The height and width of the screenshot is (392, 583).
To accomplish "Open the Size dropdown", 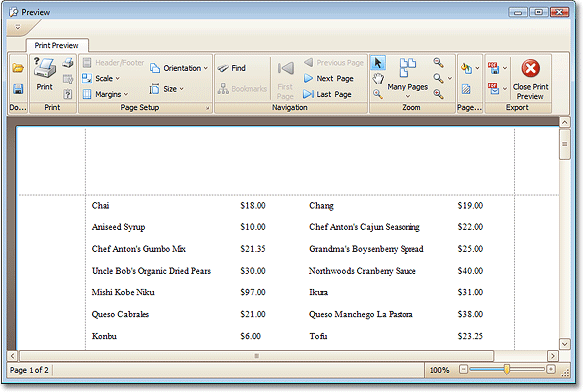I will (x=167, y=89).
